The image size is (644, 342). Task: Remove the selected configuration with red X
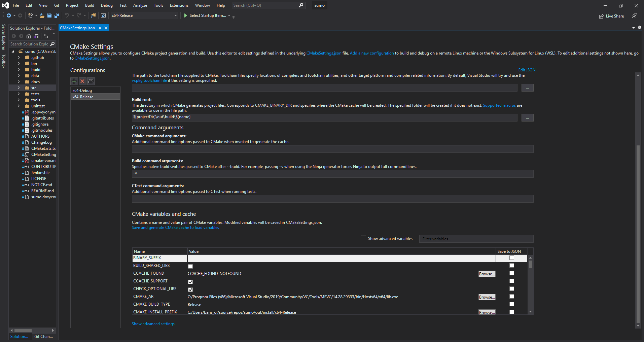point(82,81)
